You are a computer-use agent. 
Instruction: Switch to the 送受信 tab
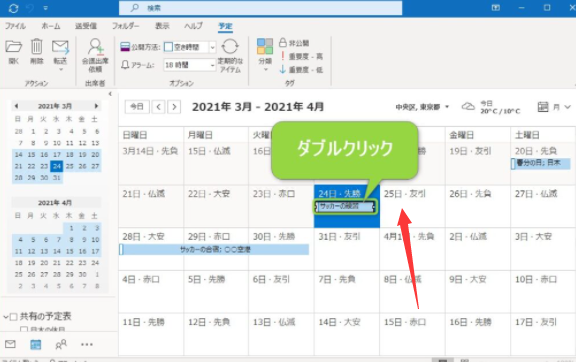pos(86,26)
